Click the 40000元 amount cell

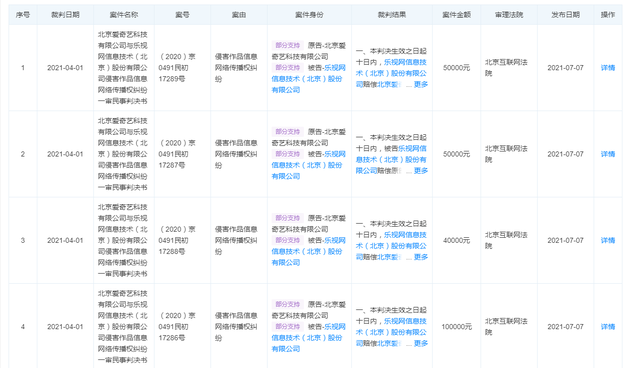tap(456, 241)
